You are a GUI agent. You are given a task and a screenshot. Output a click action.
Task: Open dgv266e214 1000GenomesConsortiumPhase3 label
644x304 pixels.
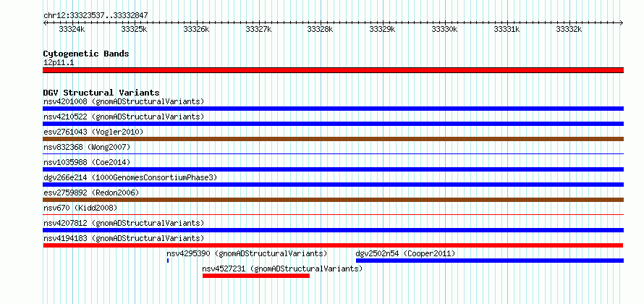pyautogui.click(x=130, y=177)
